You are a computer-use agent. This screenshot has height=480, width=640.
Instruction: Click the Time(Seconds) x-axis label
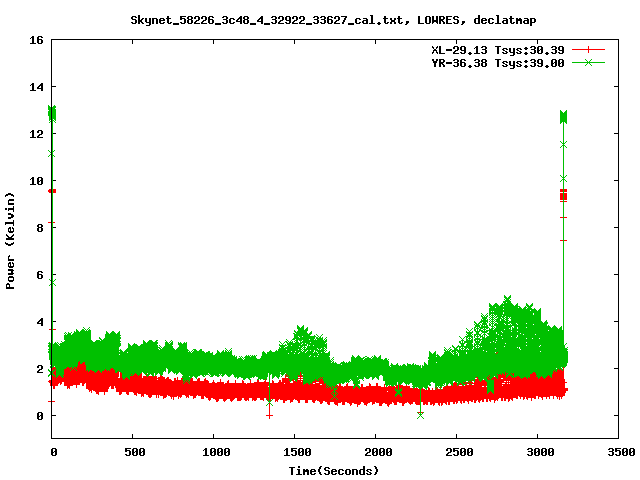point(333,471)
